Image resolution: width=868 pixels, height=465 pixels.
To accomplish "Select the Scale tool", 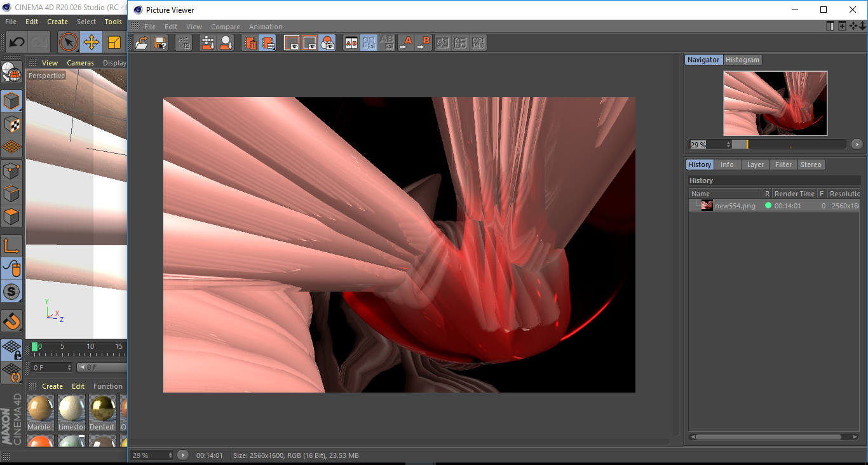I will 114,43.
